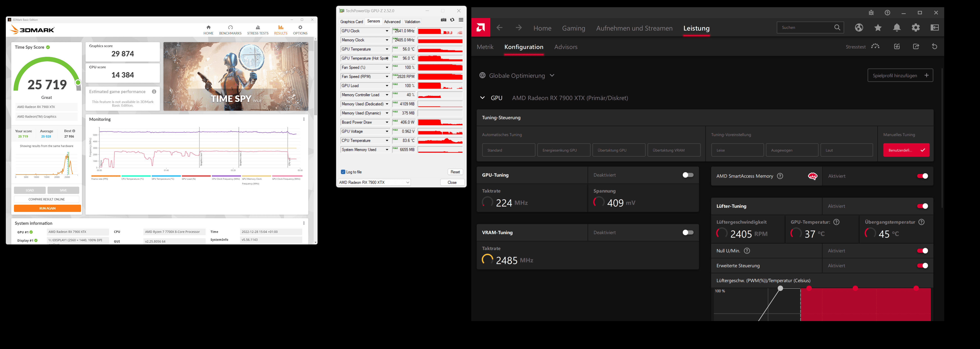The height and width of the screenshot is (349, 980).
Task: Click Run Again in 3DMark
Action: click(47, 208)
